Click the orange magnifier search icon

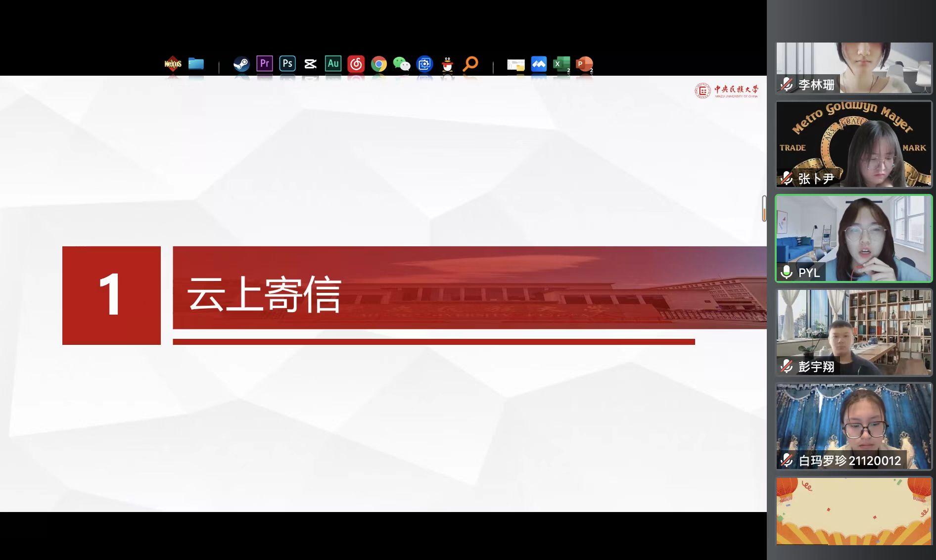[470, 64]
